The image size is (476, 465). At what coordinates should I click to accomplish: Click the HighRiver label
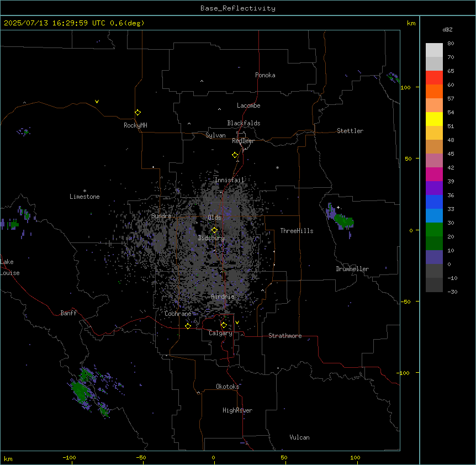(237, 410)
